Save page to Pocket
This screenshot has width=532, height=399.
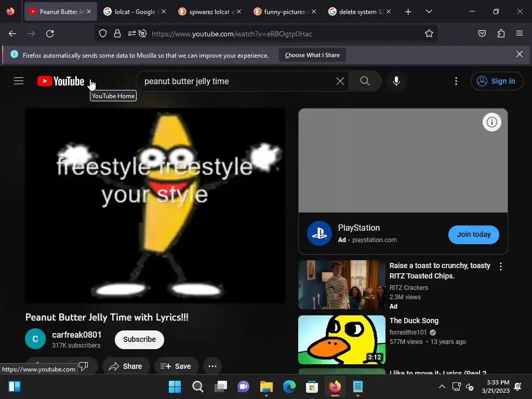tap(482, 34)
